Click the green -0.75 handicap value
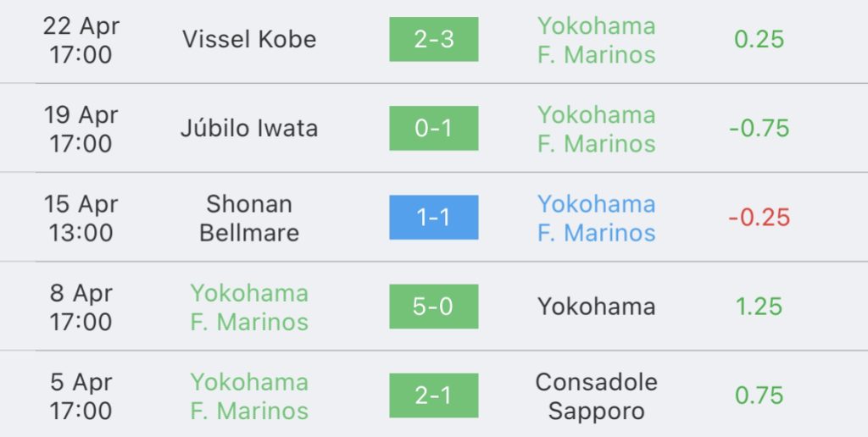The height and width of the screenshot is (437, 868). 759,129
